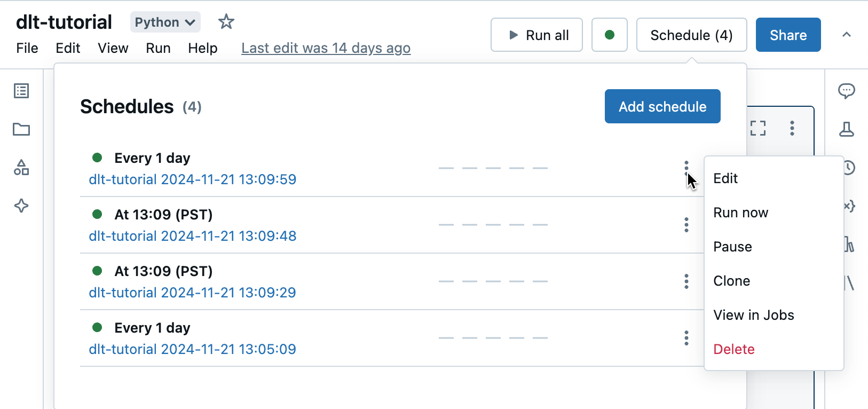Click the Add schedule button

662,106
